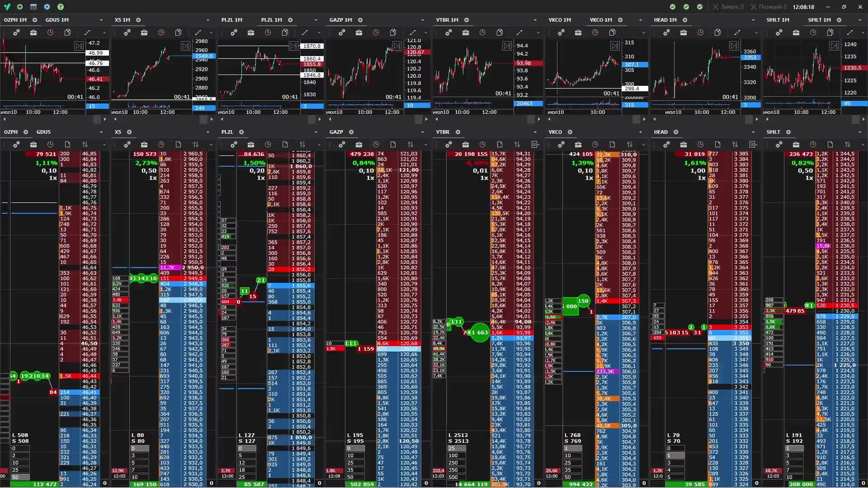
Task: Toggle first green connection status indicator
Action: (673, 7)
